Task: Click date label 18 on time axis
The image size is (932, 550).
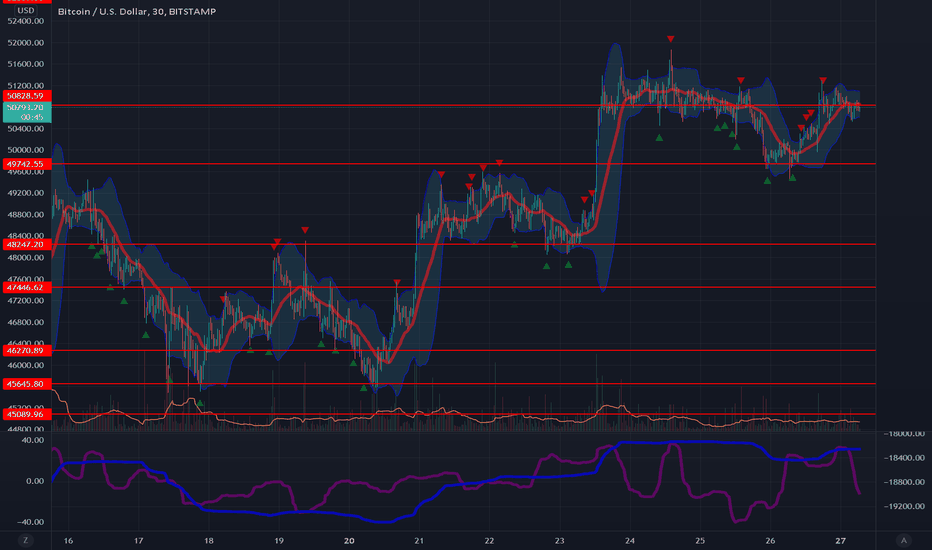Action: [209, 540]
